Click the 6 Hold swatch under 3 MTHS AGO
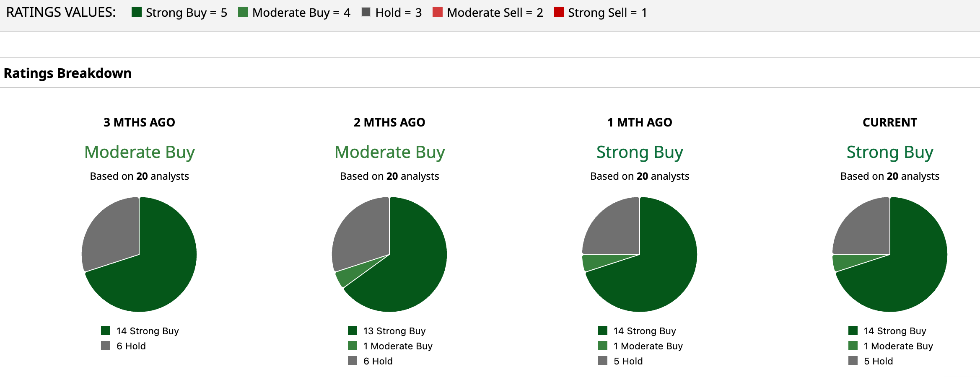 pos(106,346)
